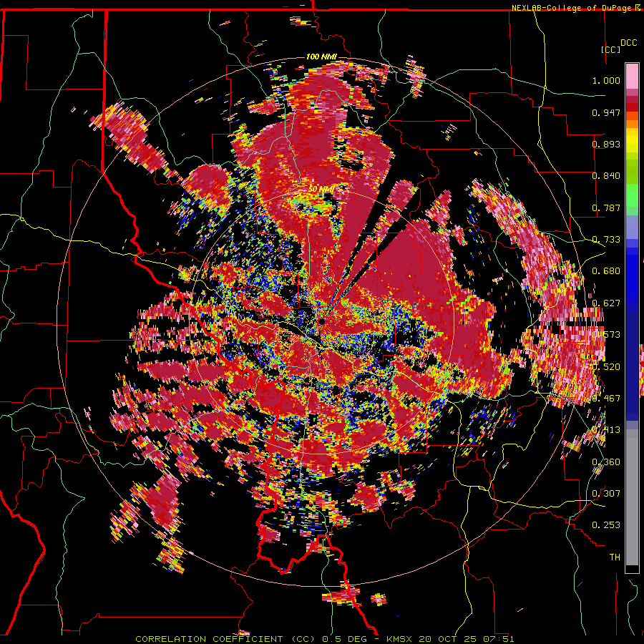
Task: Click the 0.307 value on the color scale
Action: pyautogui.click(x=606, y=493)
